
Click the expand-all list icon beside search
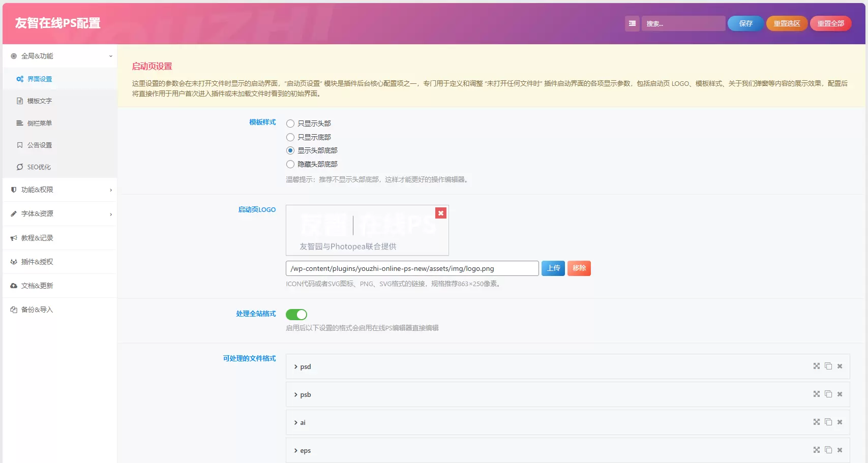[632, 23]
